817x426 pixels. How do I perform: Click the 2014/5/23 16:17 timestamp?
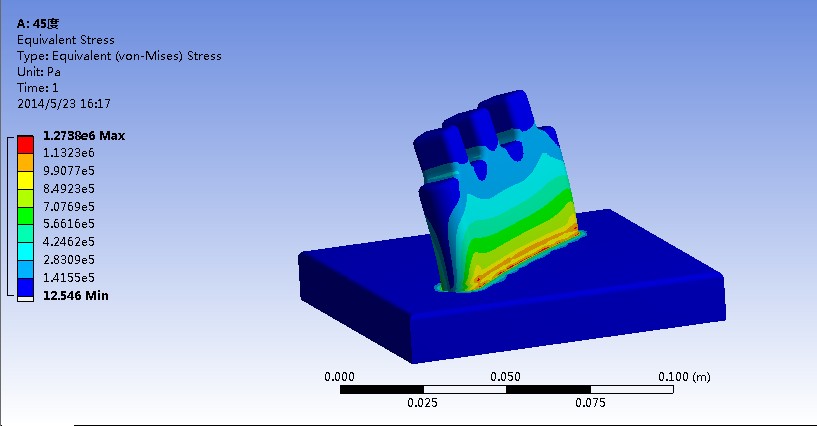64,104
